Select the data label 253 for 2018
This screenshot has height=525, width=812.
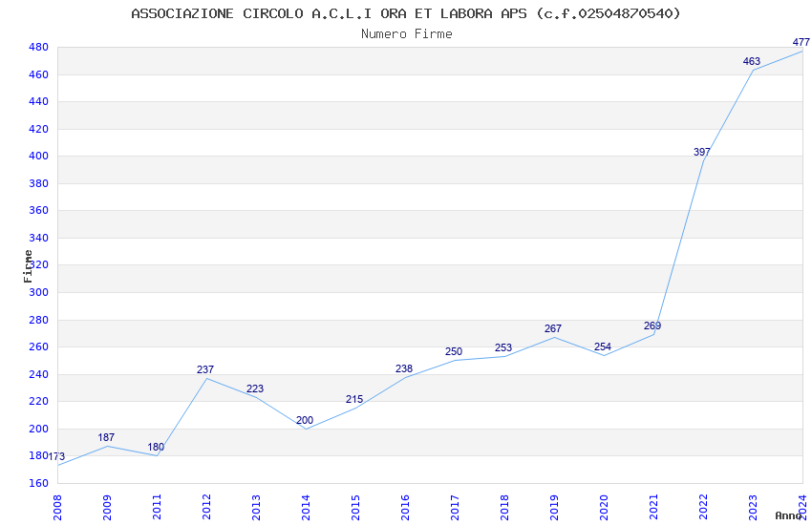tap(503, 348)
